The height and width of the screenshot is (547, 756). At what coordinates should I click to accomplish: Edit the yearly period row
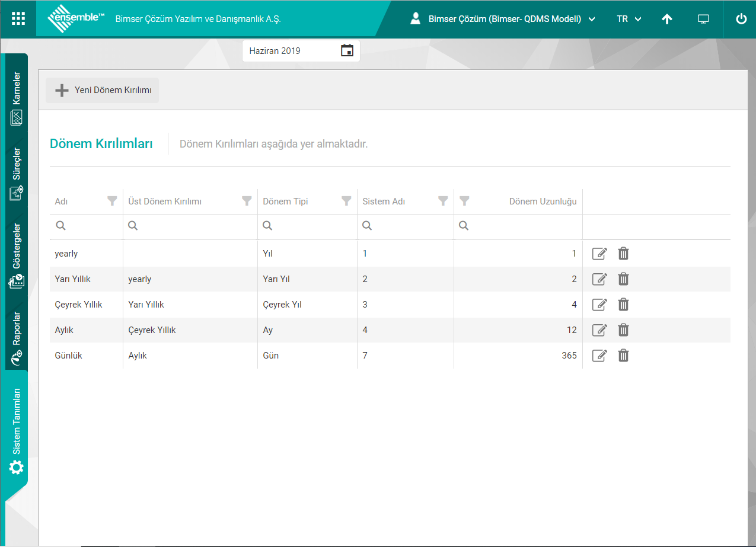tap(599, 254)
